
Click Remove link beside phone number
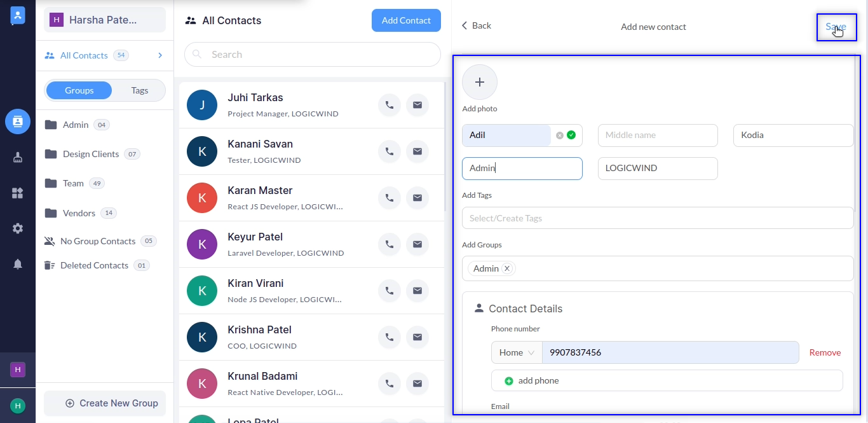[x=825, y=352]
